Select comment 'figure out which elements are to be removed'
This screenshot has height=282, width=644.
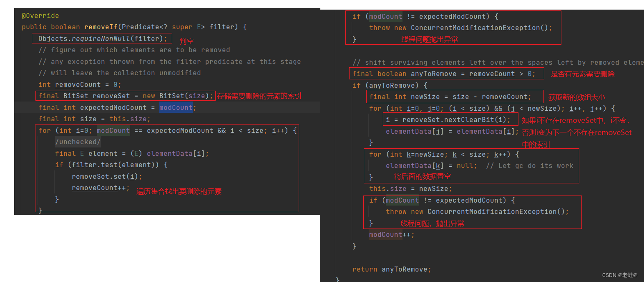134,50
